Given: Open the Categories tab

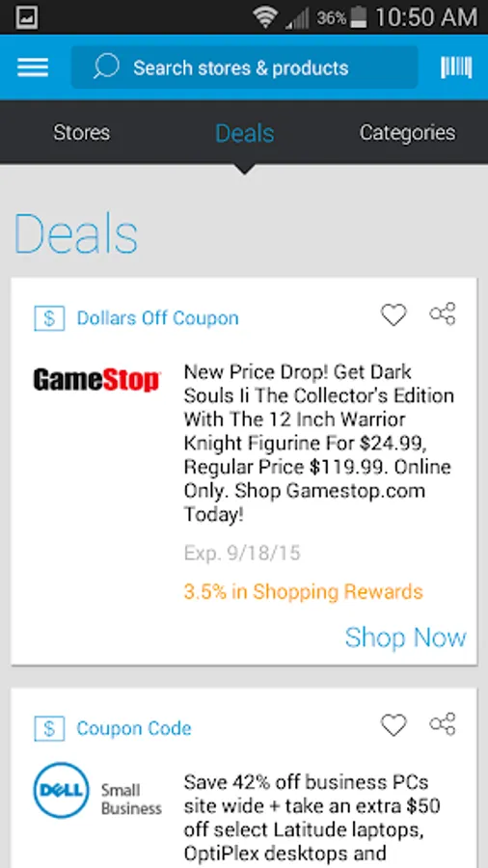Looking at the screenshot, I should 408,133.
